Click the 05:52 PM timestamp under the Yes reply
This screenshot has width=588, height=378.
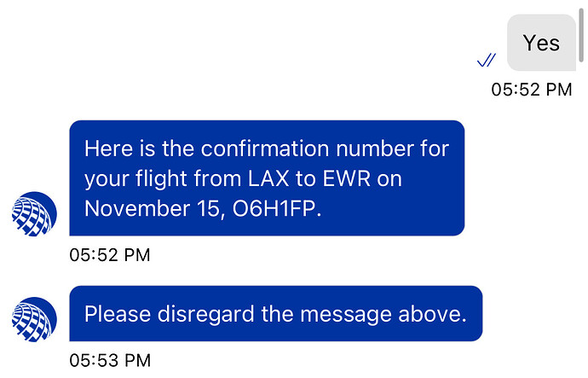[x=532, y=90]
